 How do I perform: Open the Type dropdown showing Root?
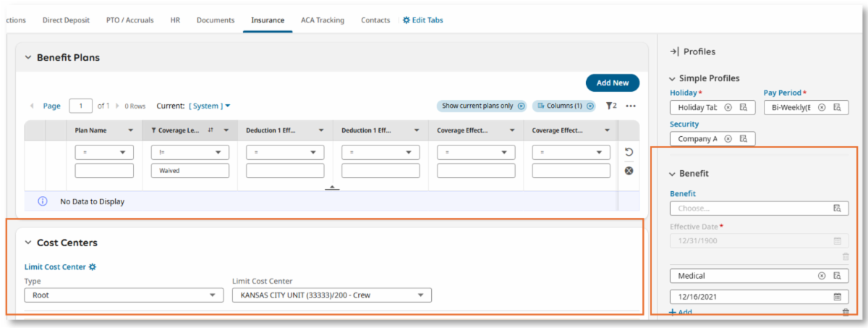pos(124,295)
